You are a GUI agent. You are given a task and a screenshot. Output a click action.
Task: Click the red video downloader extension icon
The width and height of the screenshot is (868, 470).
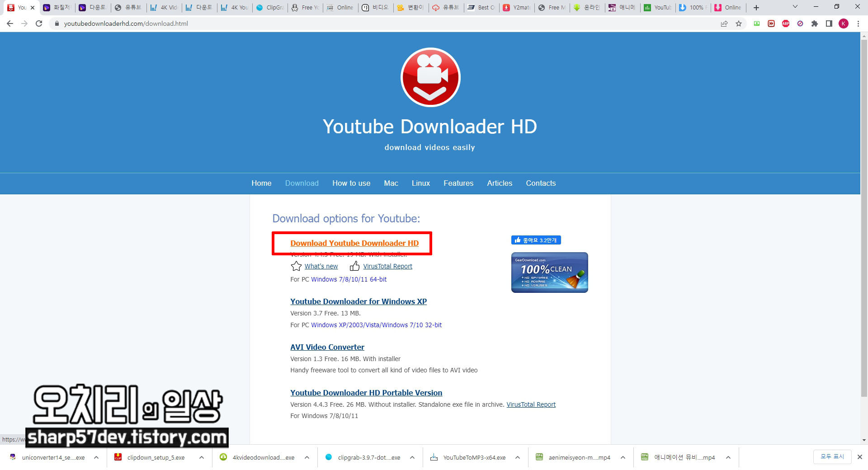[x=771, y=23]
